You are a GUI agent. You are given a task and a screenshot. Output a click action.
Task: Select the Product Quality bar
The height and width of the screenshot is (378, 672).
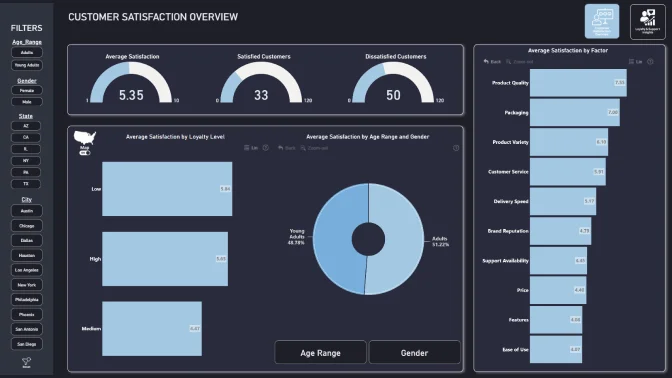[x=578, y=83]
